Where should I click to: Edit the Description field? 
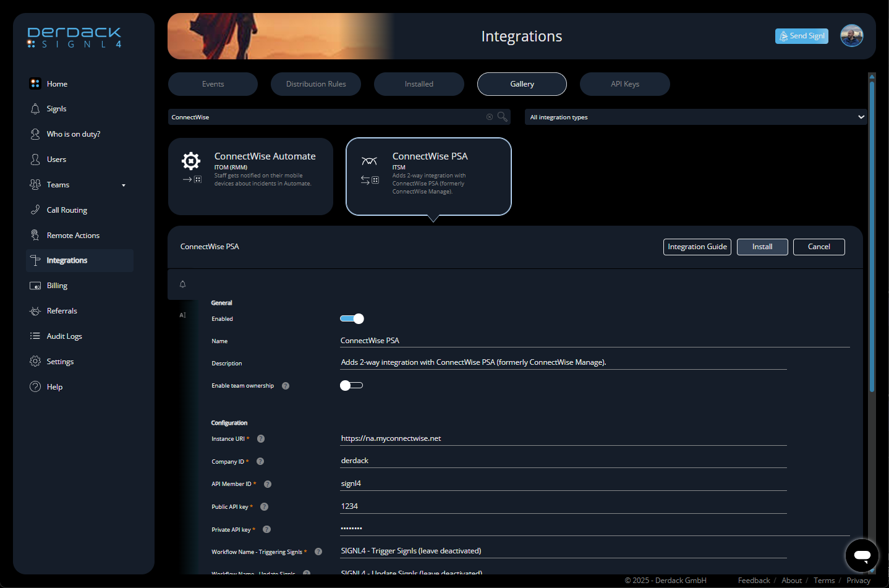point(563,362)
